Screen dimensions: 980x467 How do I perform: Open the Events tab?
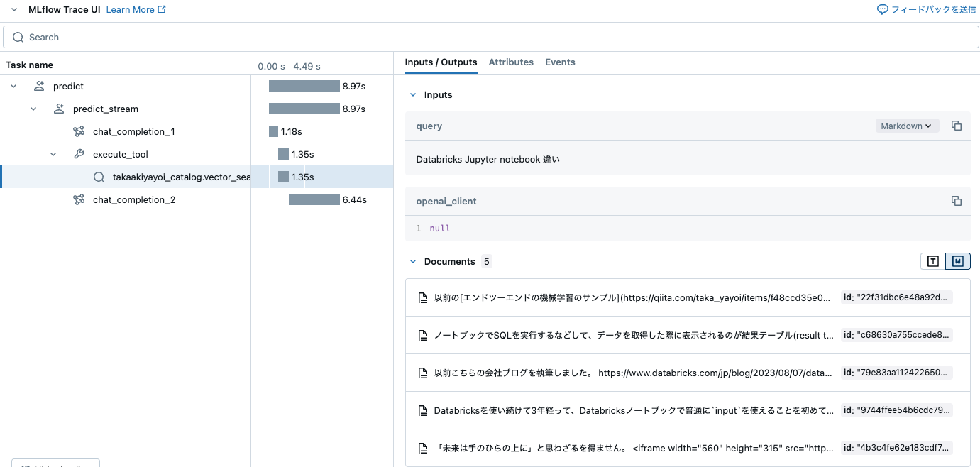560,62
